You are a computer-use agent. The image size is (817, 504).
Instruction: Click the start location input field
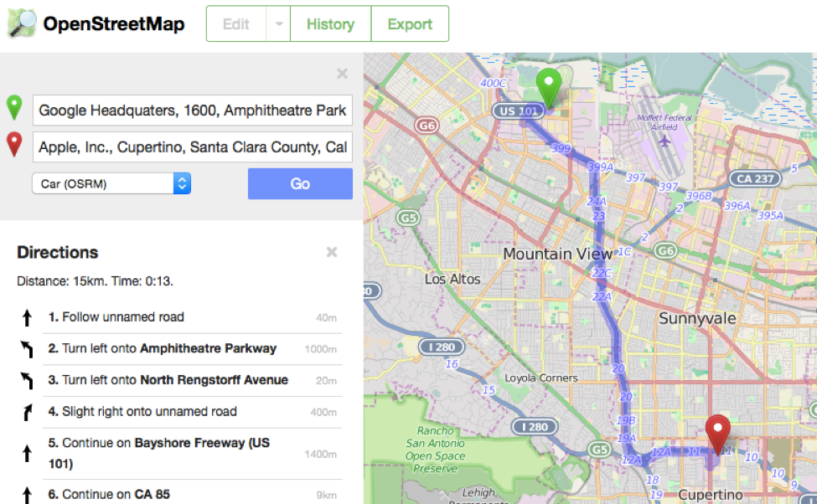coord(193,111)
